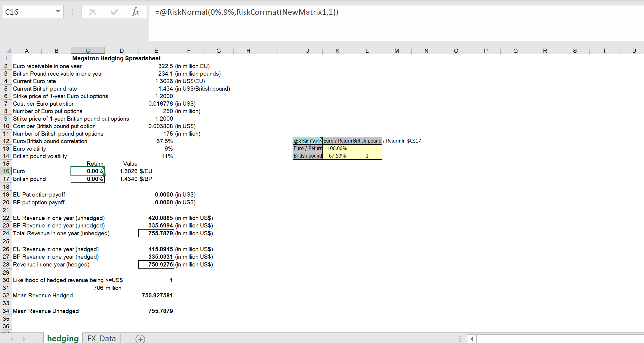Click the Euro Return cell showing 0.00%
Screen dimensions: 644x343
88,171
